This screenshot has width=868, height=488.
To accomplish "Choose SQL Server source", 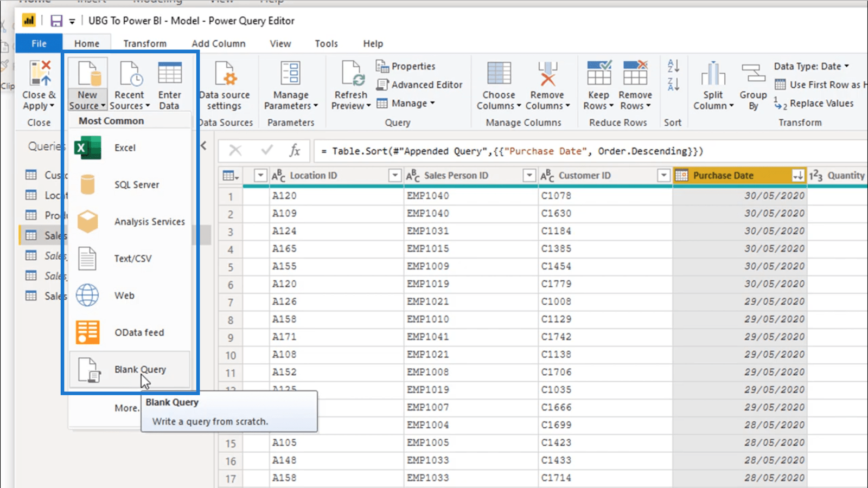I will tap(130, 185).
